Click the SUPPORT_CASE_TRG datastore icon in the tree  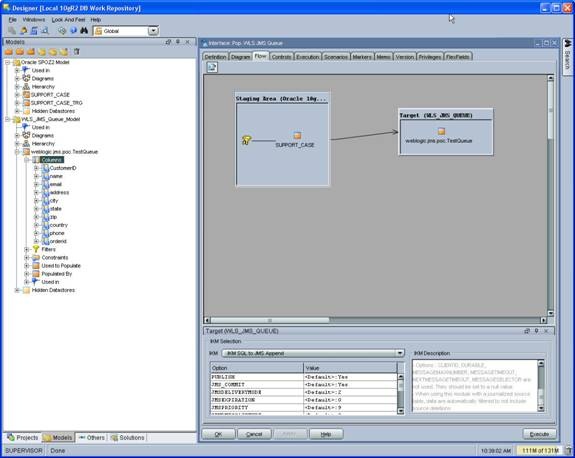pos(26,103)
